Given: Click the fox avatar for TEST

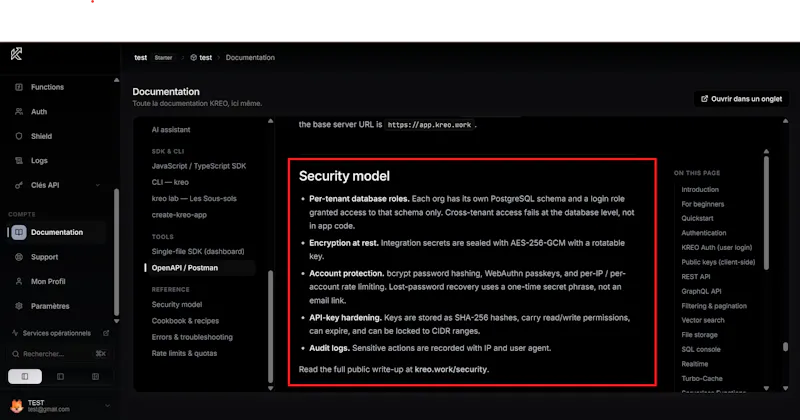Looking at the screenshot, I should point(17,406).
